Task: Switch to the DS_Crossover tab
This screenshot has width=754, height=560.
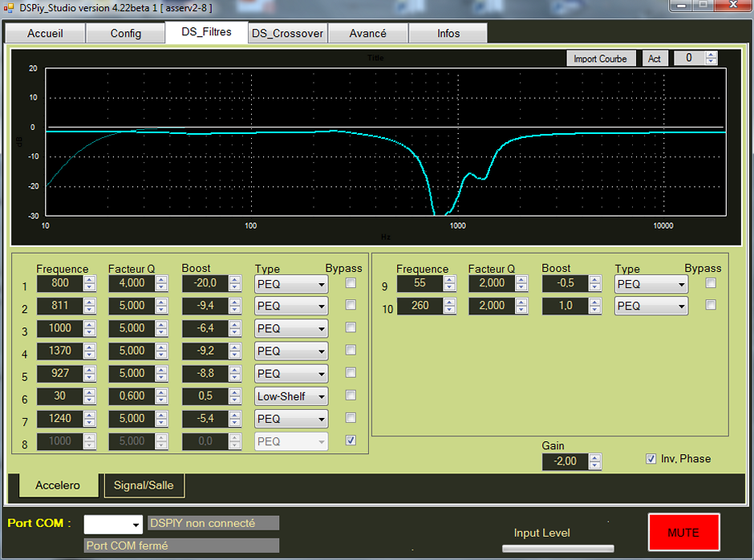Action: [x=287, y=34]
